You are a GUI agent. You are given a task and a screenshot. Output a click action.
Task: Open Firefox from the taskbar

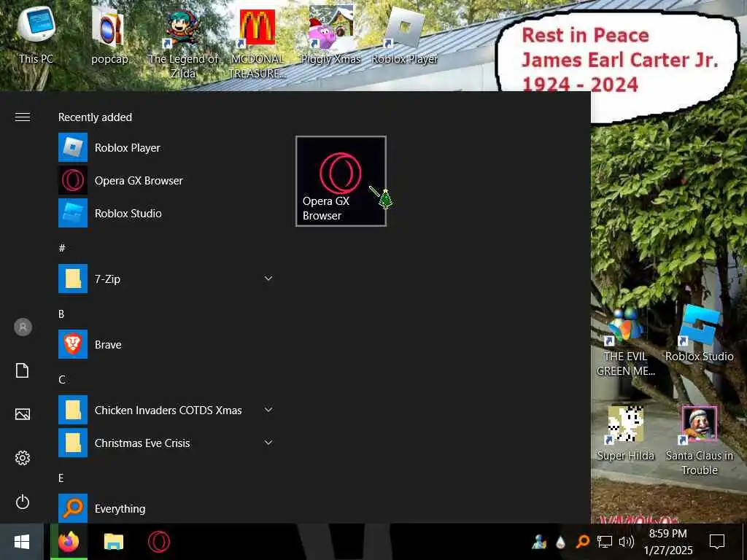point(69,542)
